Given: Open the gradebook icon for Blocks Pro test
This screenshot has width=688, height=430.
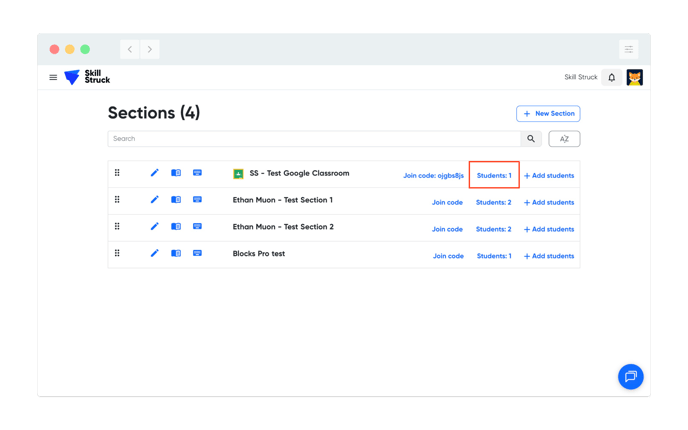Looking at the screenshot, I should pos(176,254).
